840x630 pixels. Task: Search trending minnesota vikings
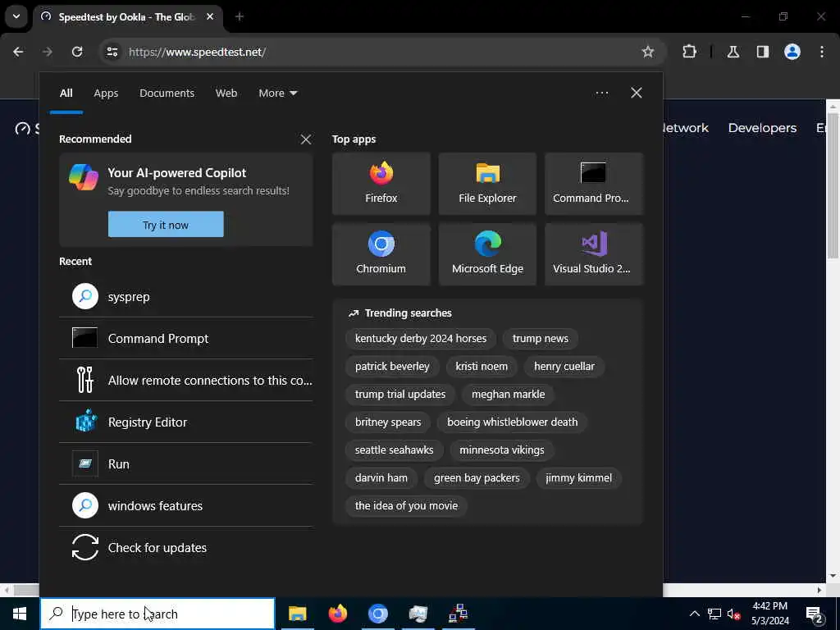[501, 450]
